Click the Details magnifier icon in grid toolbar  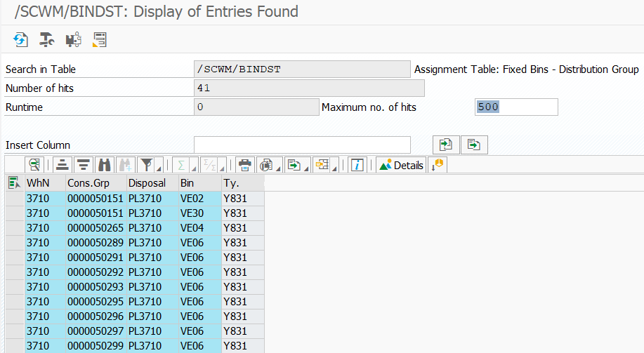point(34,165)
